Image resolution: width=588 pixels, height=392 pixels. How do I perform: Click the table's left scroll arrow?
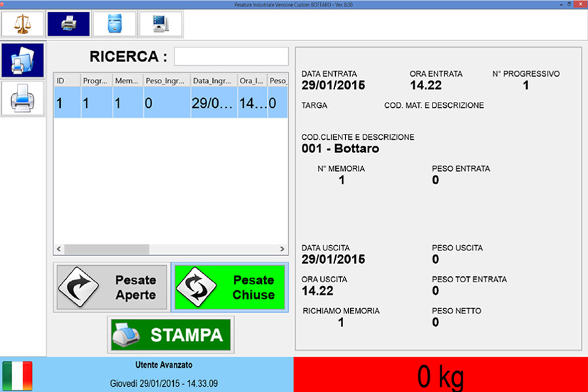(x=59, y=249)
